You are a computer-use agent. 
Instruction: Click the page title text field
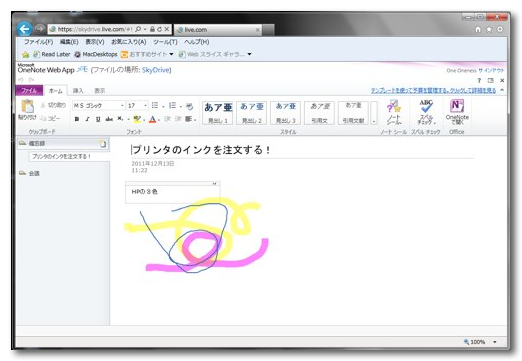coord(302,150)
